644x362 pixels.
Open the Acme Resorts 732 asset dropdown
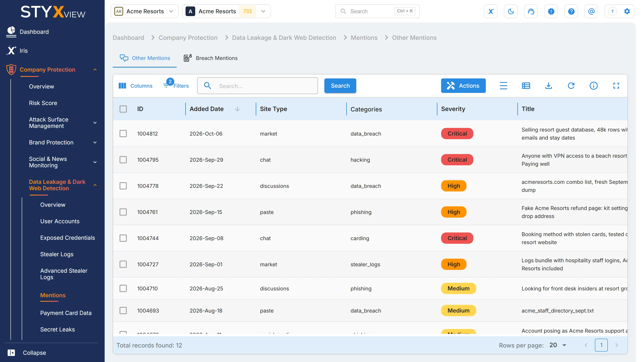[226, 11]
